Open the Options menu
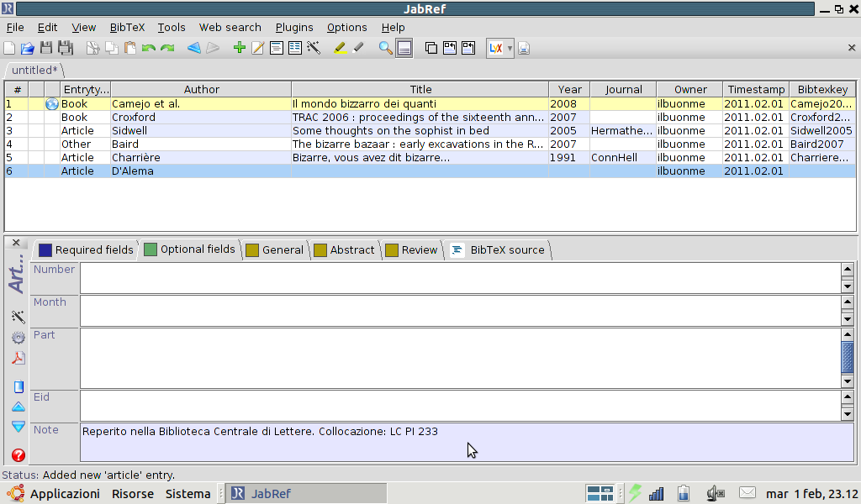 click(347, 28)
